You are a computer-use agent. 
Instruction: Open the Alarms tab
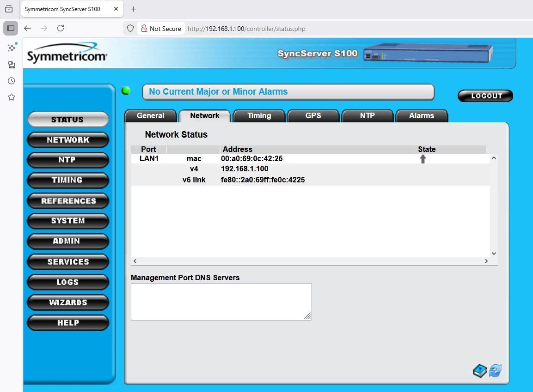(x=422, y=116)
